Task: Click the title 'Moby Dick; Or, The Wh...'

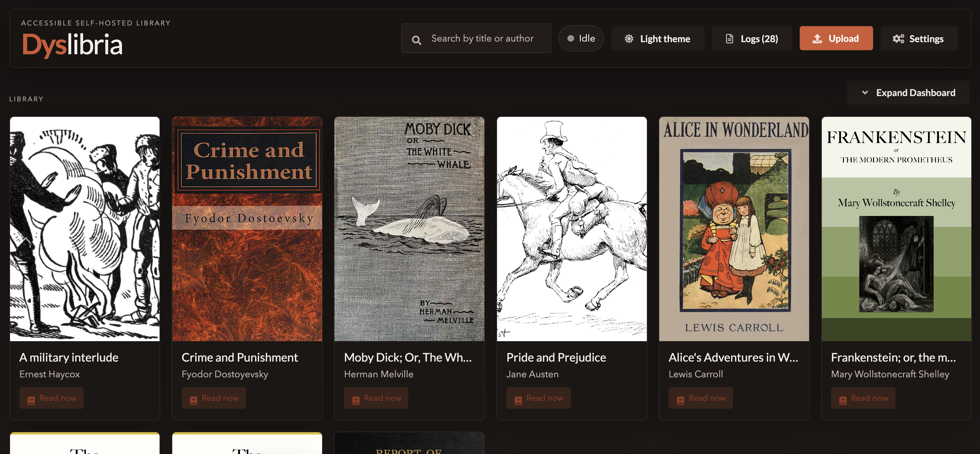Action: click(x=408, y=358)
